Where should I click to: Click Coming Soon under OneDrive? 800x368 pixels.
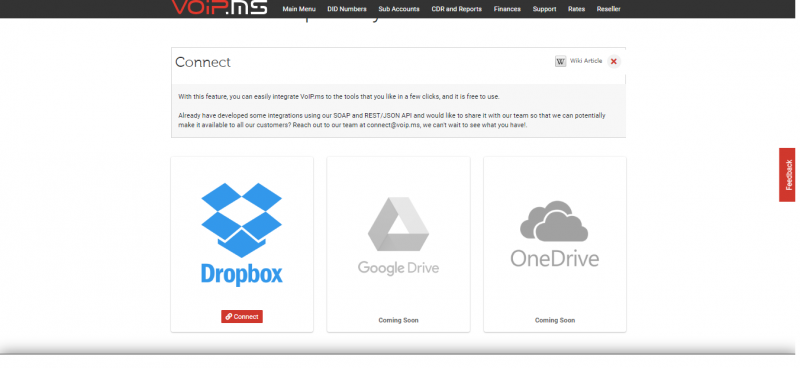click(x=555, y=321)
